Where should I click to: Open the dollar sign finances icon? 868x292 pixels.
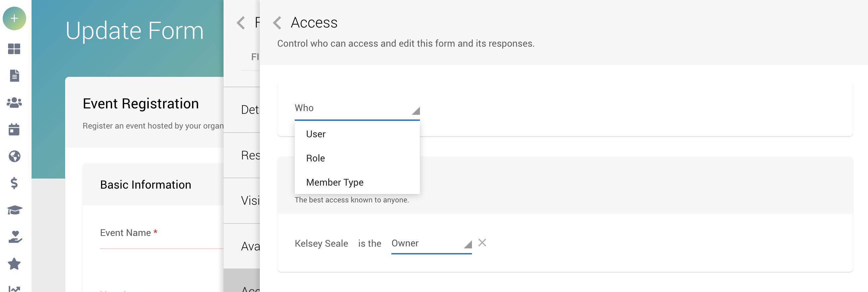point(14,183)
